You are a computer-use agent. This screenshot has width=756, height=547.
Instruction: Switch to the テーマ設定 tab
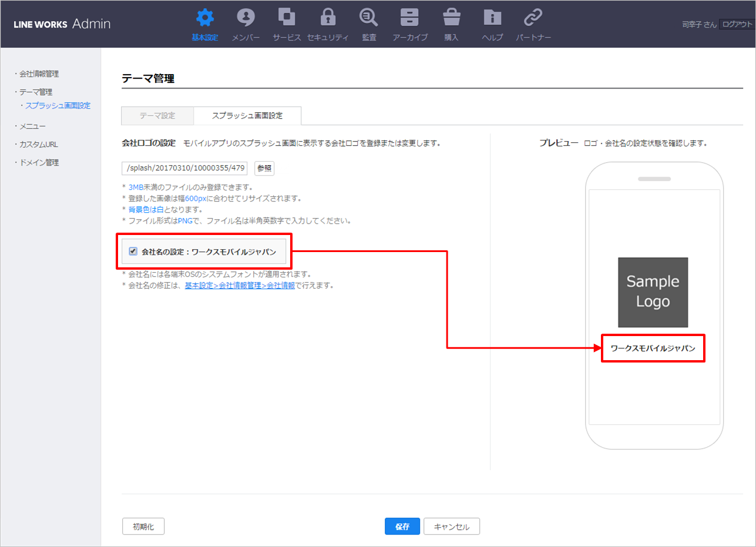tap(157, 116)
